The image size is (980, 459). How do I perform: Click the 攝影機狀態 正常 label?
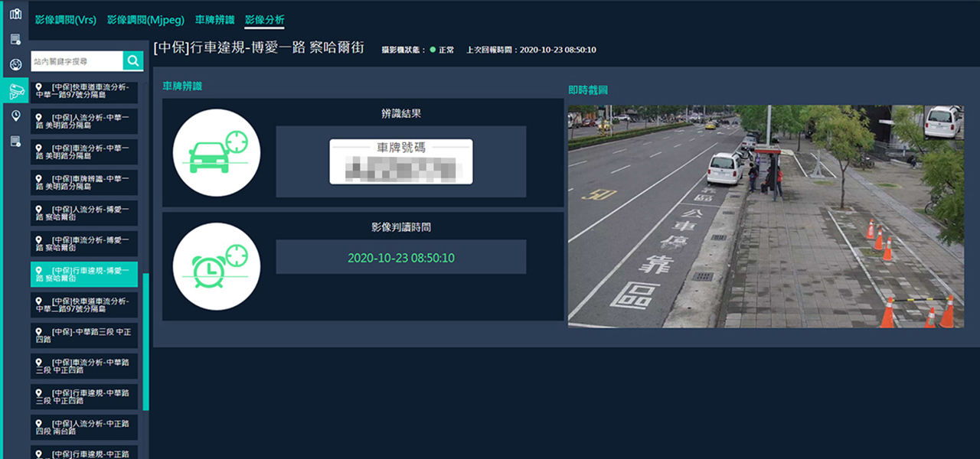click(418, 50)
